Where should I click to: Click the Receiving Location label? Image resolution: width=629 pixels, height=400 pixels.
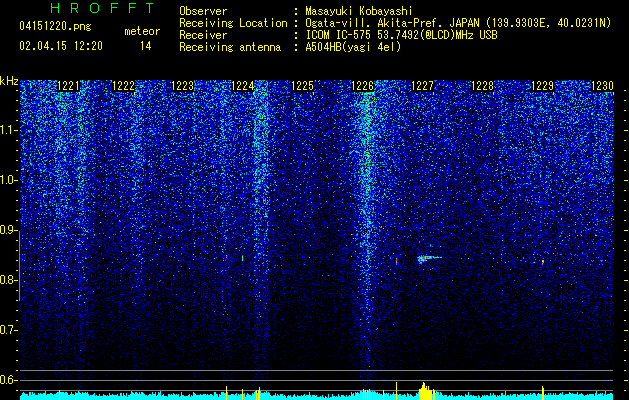point(233,23)
